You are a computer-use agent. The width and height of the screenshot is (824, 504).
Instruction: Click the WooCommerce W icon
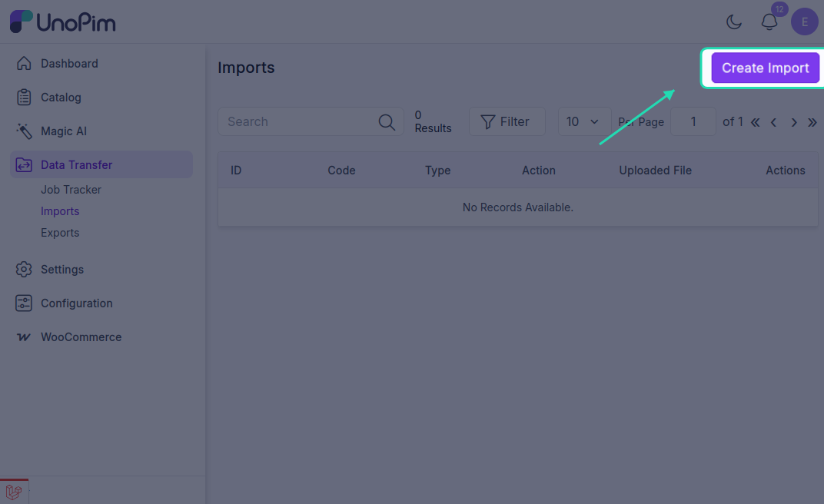point(24,337)
